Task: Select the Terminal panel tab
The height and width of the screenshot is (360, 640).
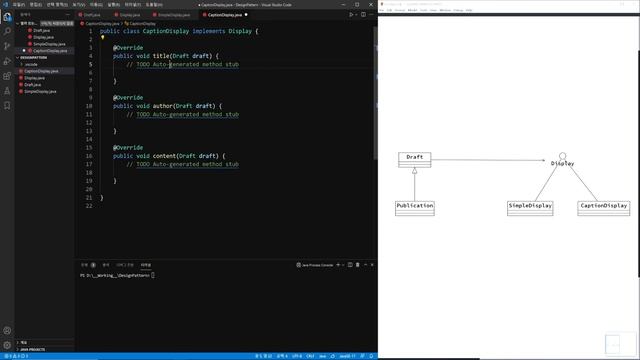Action: 146,265
